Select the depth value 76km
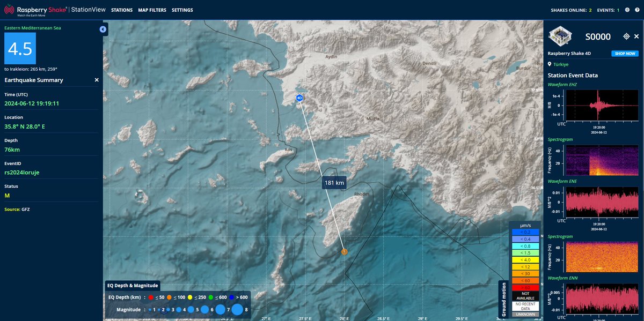This screenshot has height=321, width=644. coord(12,150)
